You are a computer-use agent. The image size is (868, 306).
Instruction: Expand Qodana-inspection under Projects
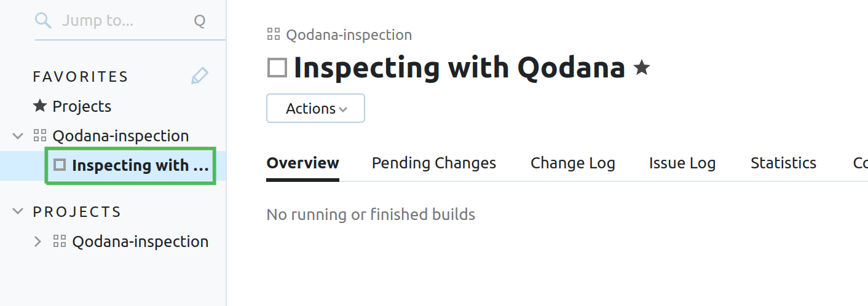point(37,241)
